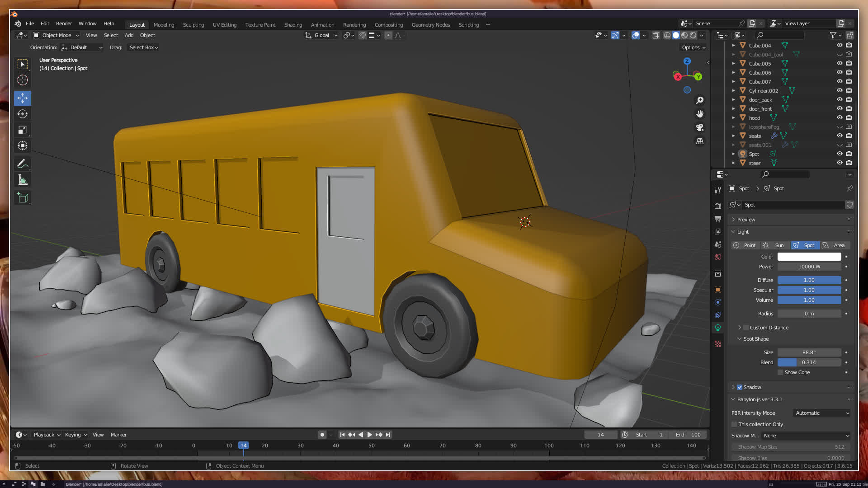Viewport: 868px width, 488px height.
Task: Select the Rotate tool in toolbar
Action: 22,114
